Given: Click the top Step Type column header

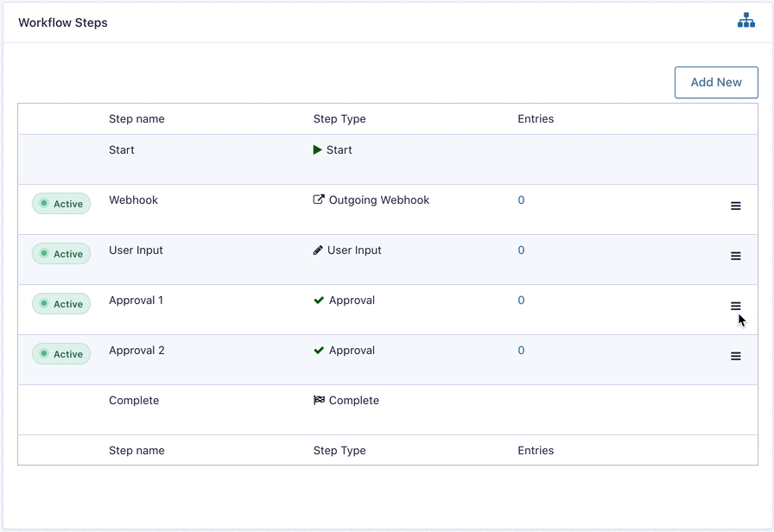Looking at the screenshot, I should pyautogui.click(x=339, y=119).
